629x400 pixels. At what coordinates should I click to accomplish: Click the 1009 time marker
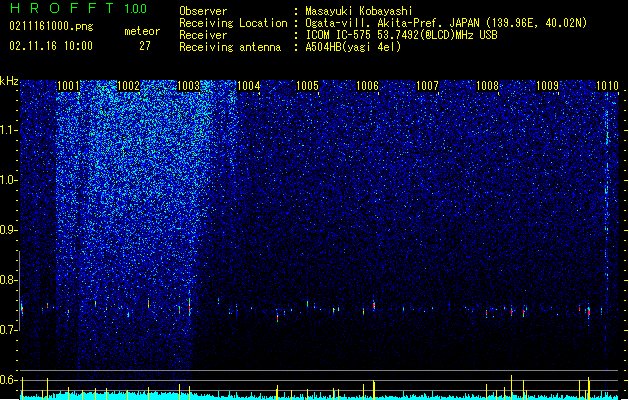click(548, 86)
